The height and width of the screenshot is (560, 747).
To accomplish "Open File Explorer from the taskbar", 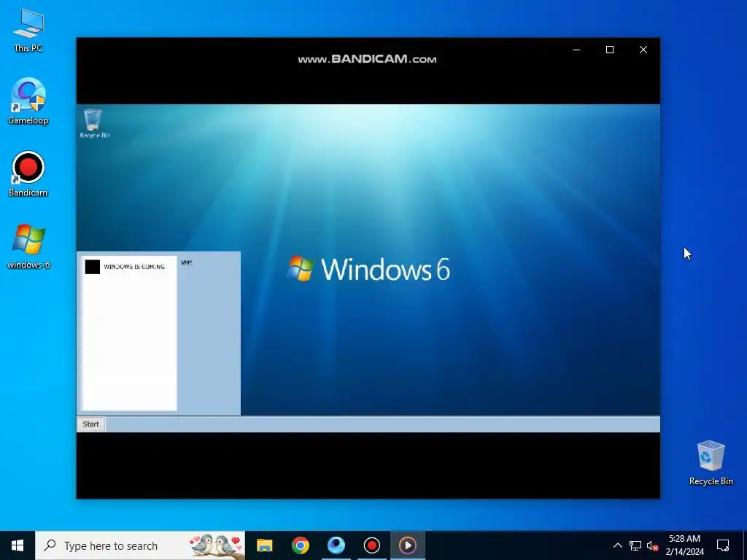I will click(x=264, y=545).
